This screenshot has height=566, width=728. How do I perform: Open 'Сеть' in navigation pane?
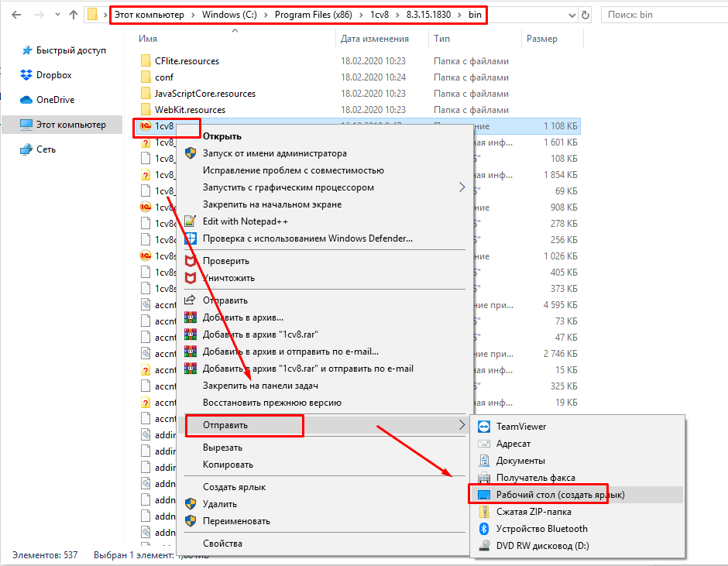38,149
